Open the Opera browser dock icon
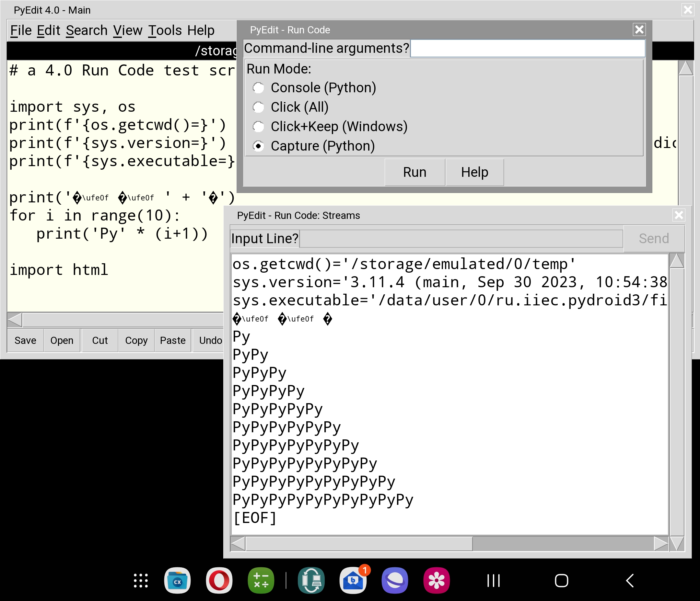Viewport: 700px width, 601px height. (219, 581)
